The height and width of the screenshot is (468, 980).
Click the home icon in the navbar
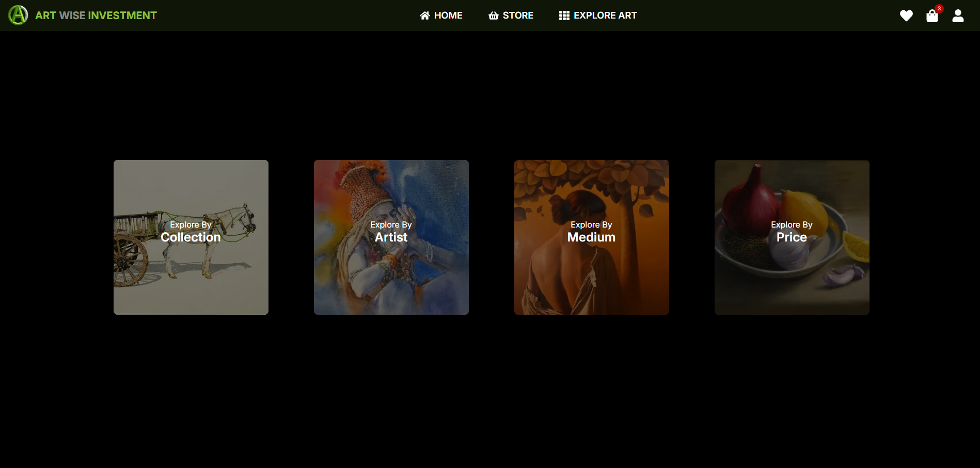[424, 15]
